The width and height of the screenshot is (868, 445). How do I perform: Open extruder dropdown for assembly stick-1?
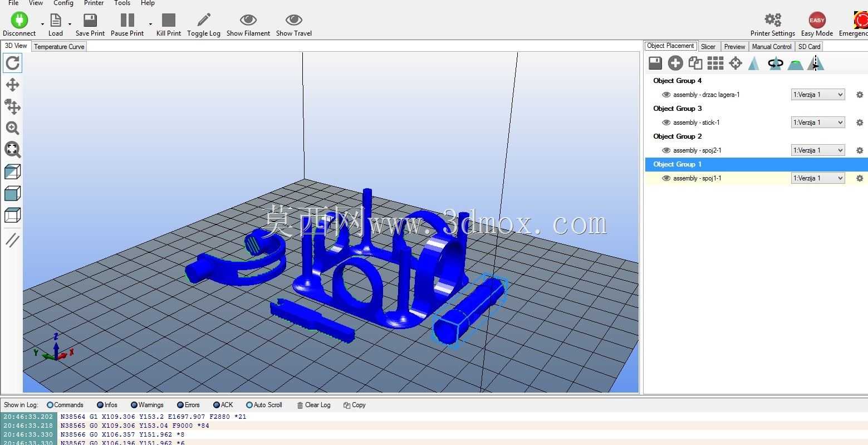pyautogui.click(x=818, y=123)
